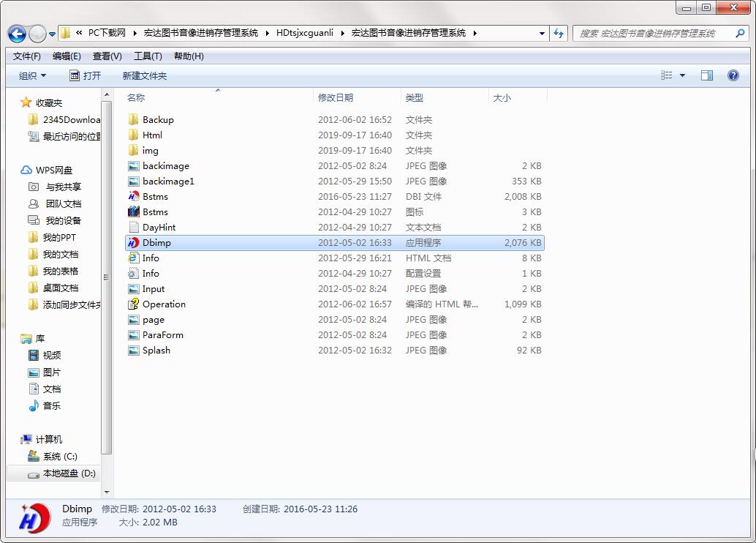Click the WPS网盘 cloud icon

(26, 171)
